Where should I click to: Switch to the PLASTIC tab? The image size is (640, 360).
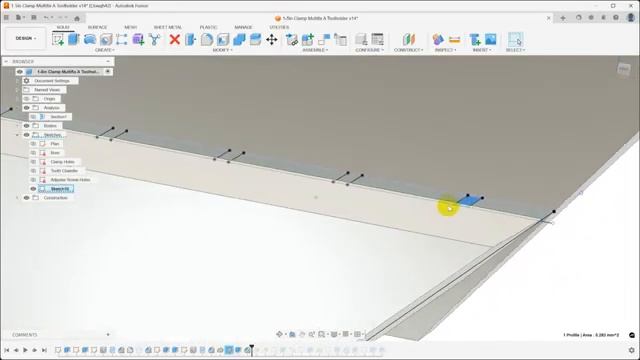[208, 27]
